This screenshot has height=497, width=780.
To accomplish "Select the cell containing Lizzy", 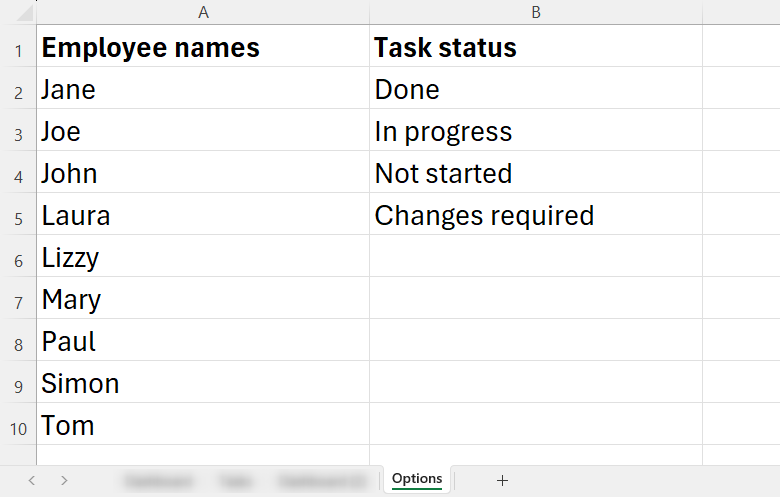I will (203, 256).
